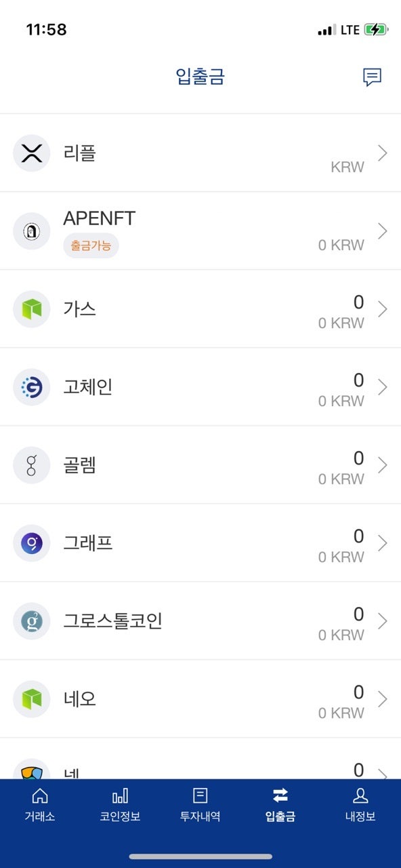Open the chat message icon in header
This screenshot has width=401, height=868.
(x=372, y=77)
